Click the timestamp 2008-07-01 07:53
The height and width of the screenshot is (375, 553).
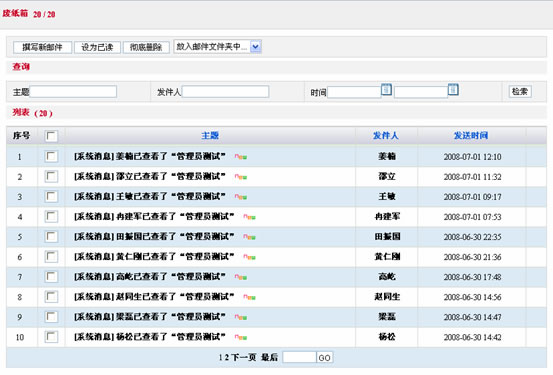pos(472,217)
